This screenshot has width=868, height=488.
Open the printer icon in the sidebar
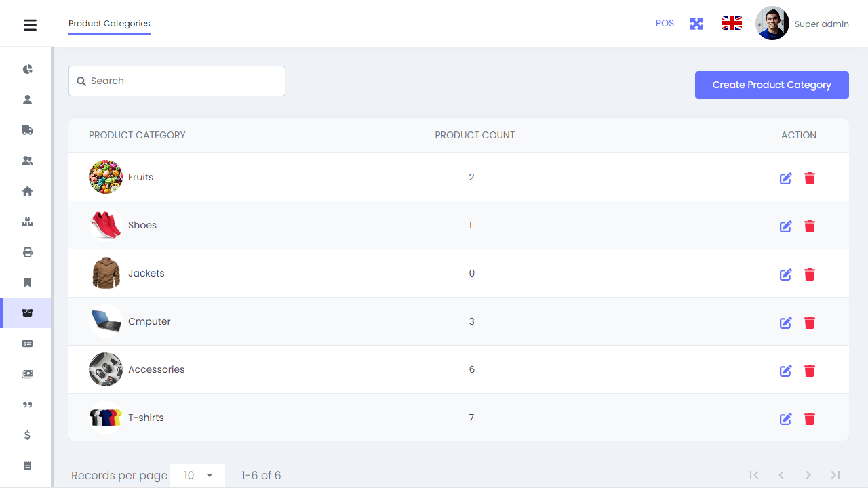(x=27, y=252)
